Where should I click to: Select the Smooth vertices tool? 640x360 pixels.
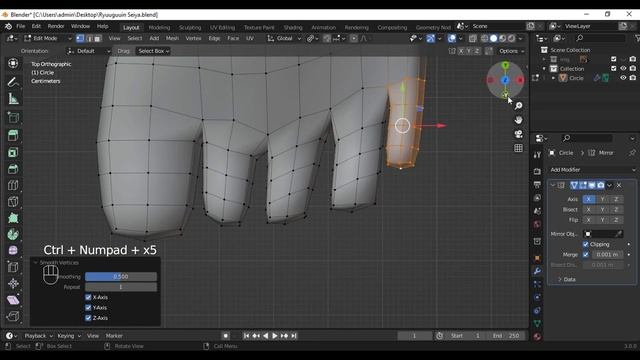tap(13, 250)
